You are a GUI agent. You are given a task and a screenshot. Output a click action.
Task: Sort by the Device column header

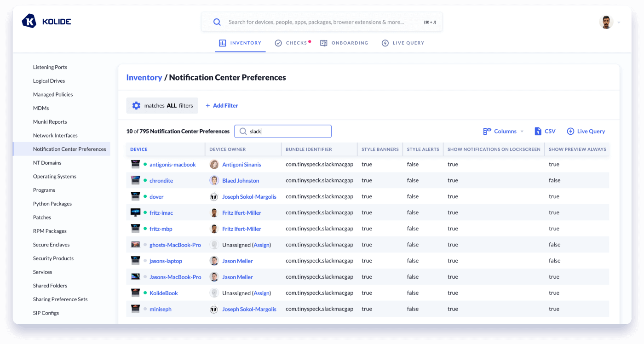(139, 149)
